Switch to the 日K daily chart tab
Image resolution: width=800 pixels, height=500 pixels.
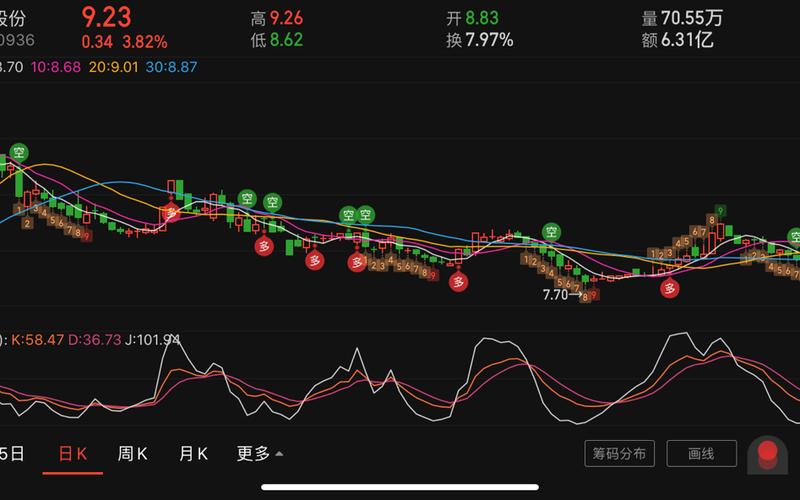(72, 454)
